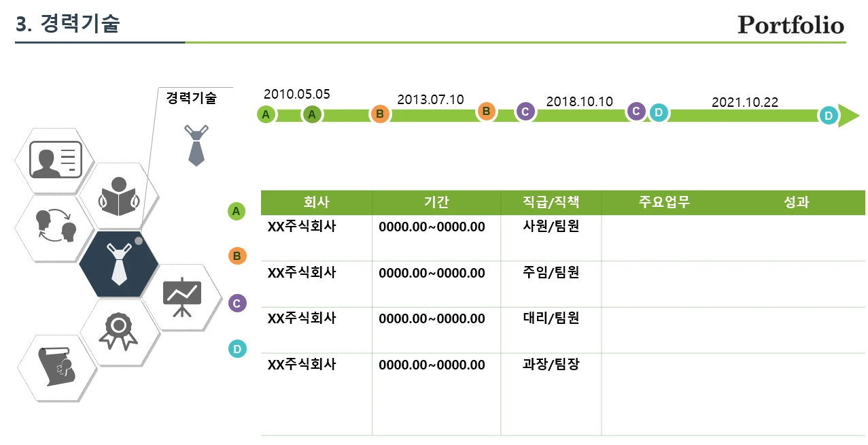This screenshot has width=868, height=445.
Task: Click the Portfolio logo text
Action: pos(791,25)
